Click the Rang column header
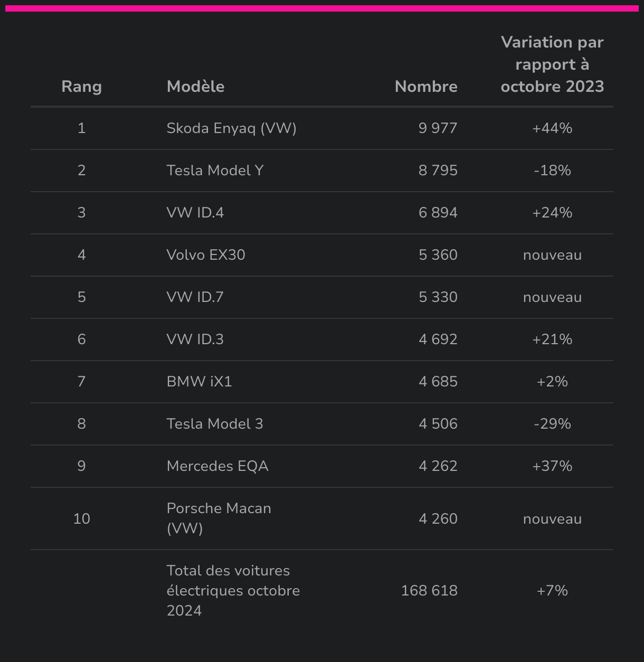The image size is (644, 662). pyautogui.click(x=81, y=87)
